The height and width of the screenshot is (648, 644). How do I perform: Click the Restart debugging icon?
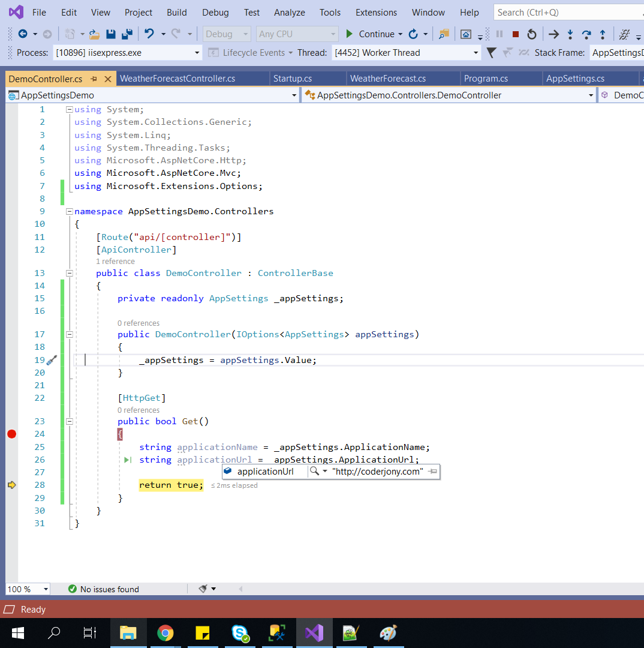click(x=532, y=34)
